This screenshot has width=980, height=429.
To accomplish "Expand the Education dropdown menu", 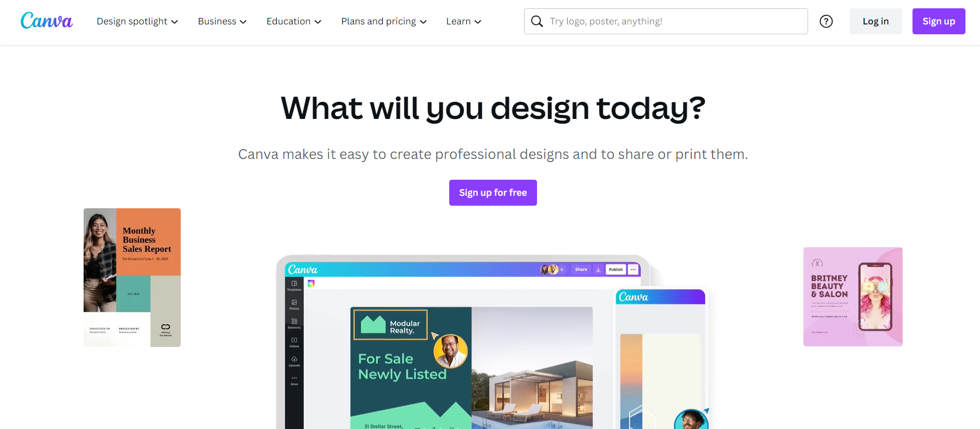I will point(294,21).
